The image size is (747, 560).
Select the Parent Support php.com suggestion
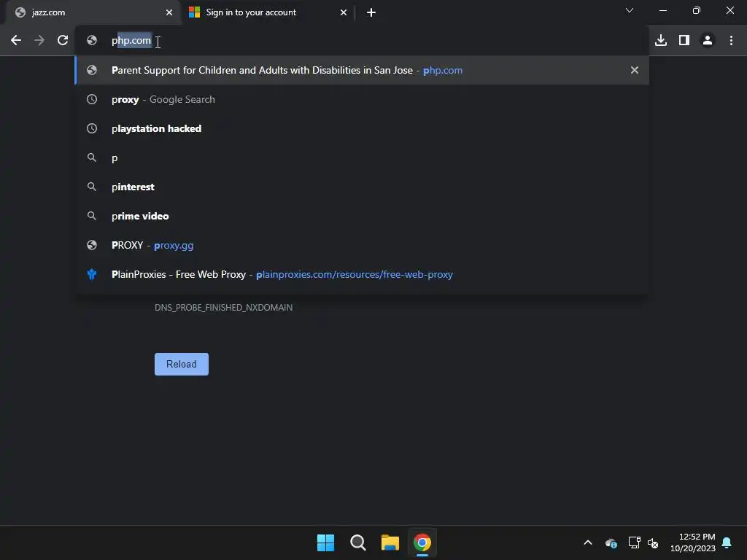pyautogui.click(x=362, y=70)
